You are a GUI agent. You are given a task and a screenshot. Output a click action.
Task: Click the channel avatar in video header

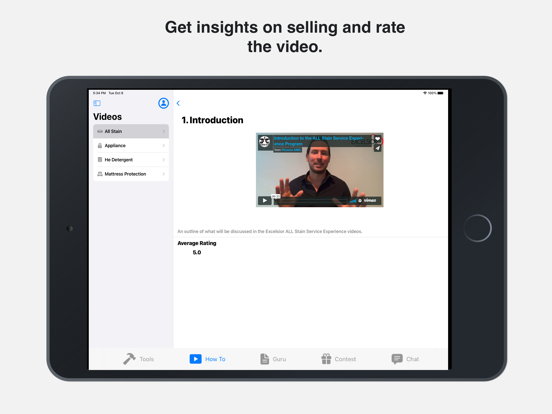coord(264,142)
